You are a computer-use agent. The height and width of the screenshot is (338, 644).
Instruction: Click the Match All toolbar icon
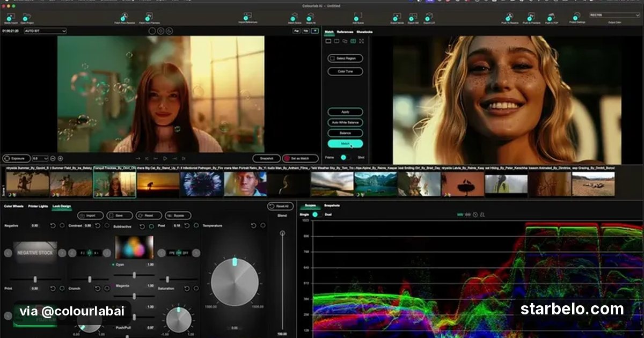tap(311, 17)
